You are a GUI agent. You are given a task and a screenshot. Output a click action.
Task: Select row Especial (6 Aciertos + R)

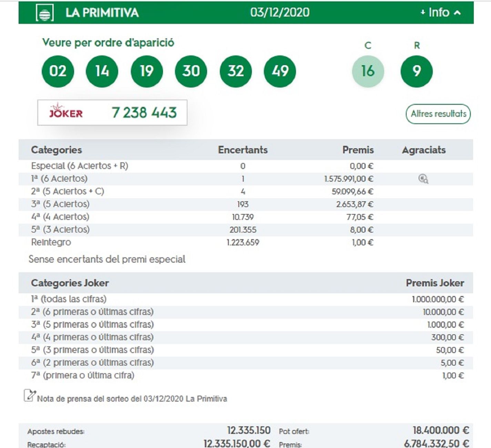click(246, 166)
